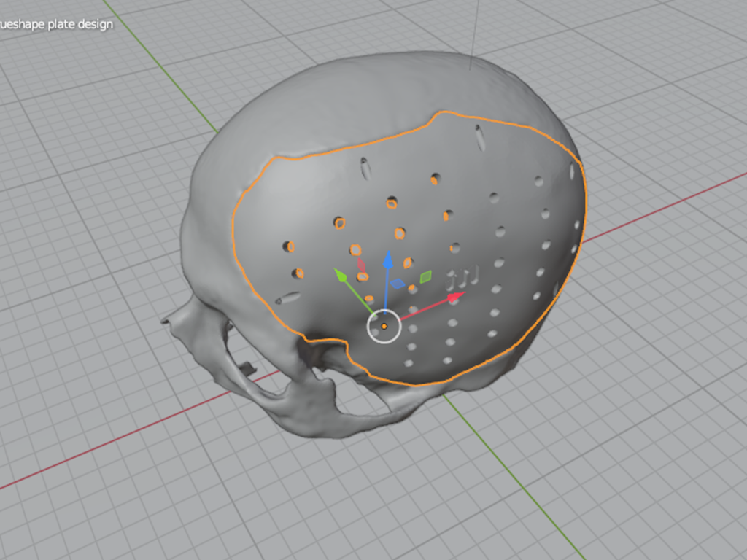Screen dimensions: 747x560
Task: Click the narrow slot at plate's right edge
Action: coord(572,172)
